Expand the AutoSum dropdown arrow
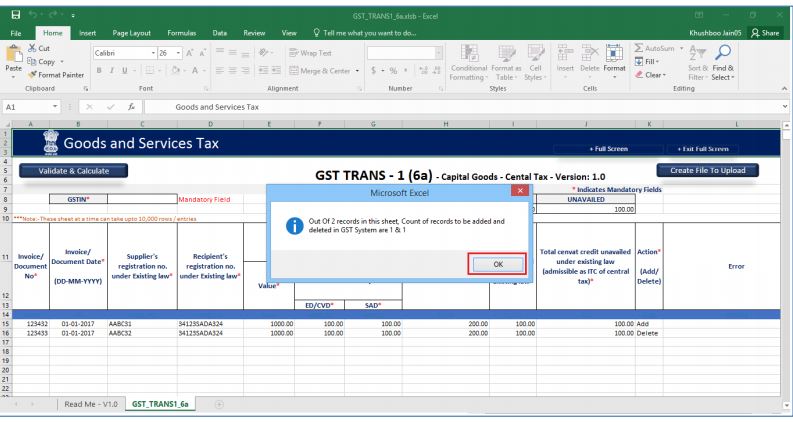This screenshot has width=793, height=422. click(681, 48)
